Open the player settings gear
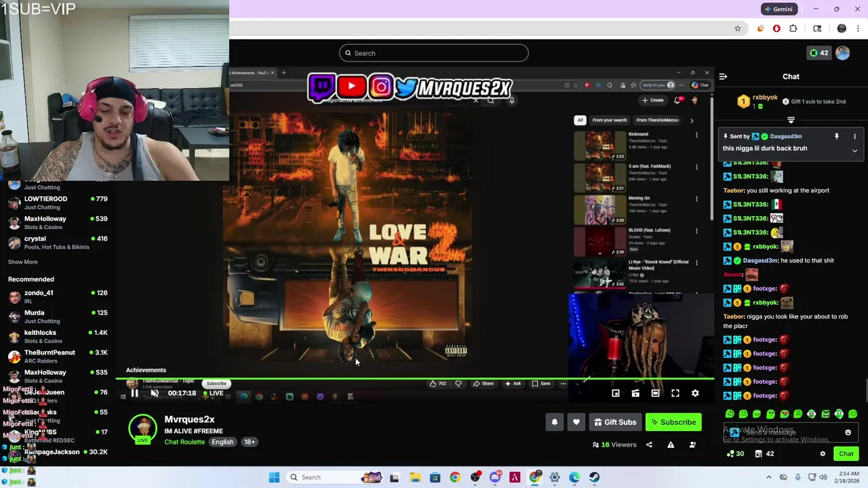868x488 pixels. point(695,393)
